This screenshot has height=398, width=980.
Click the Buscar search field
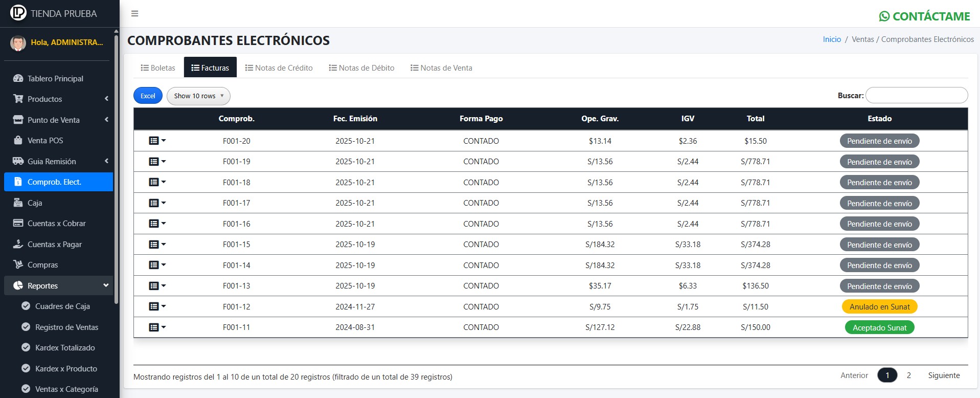click(916, 96)
